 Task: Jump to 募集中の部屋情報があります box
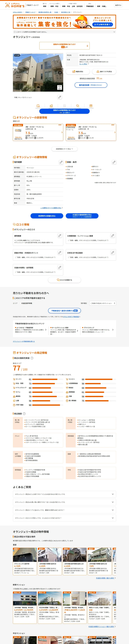coord(64,46)
